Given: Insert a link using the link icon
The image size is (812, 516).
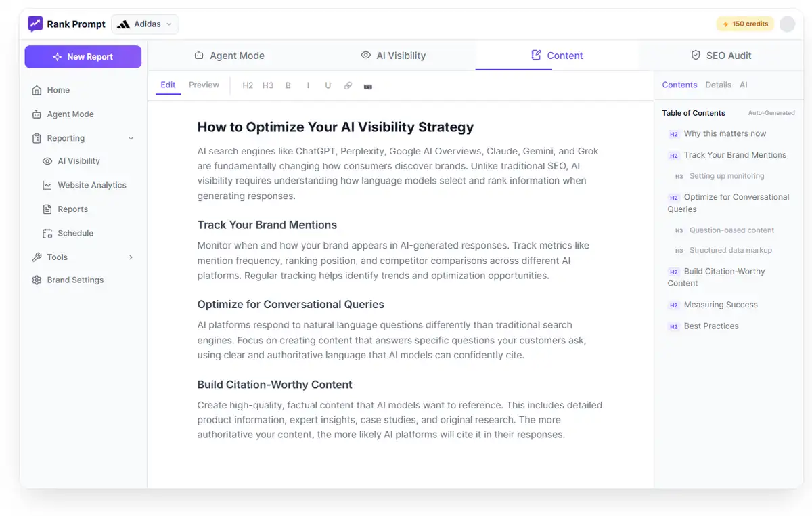Looking at the screenshot, I should (x=348, y=86).
